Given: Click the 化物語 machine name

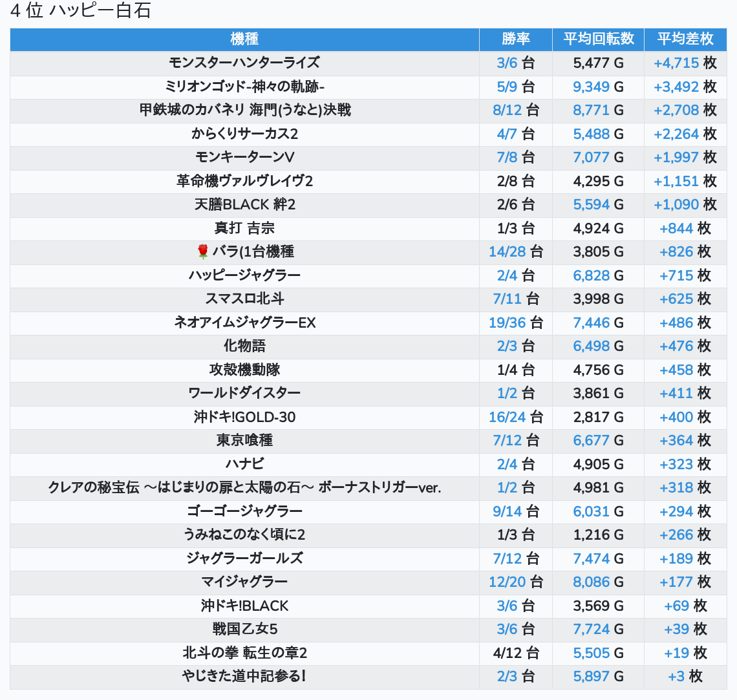Looking at the screenshot, I should tap(244, 346).
